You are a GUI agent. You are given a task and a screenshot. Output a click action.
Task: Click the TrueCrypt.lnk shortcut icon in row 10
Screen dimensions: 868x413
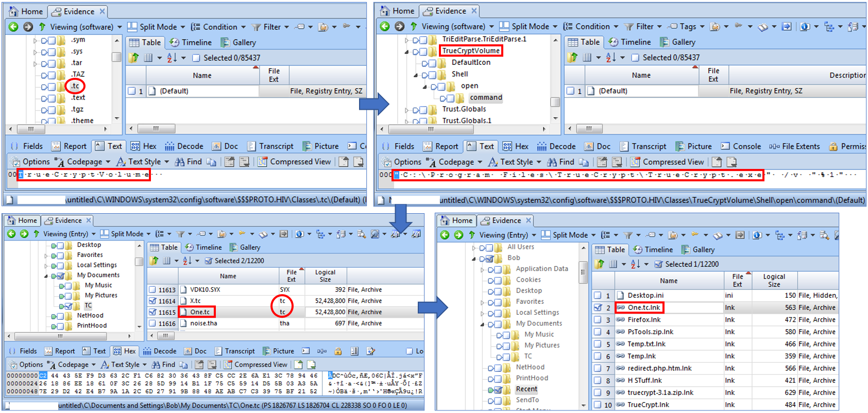[621, 405]
